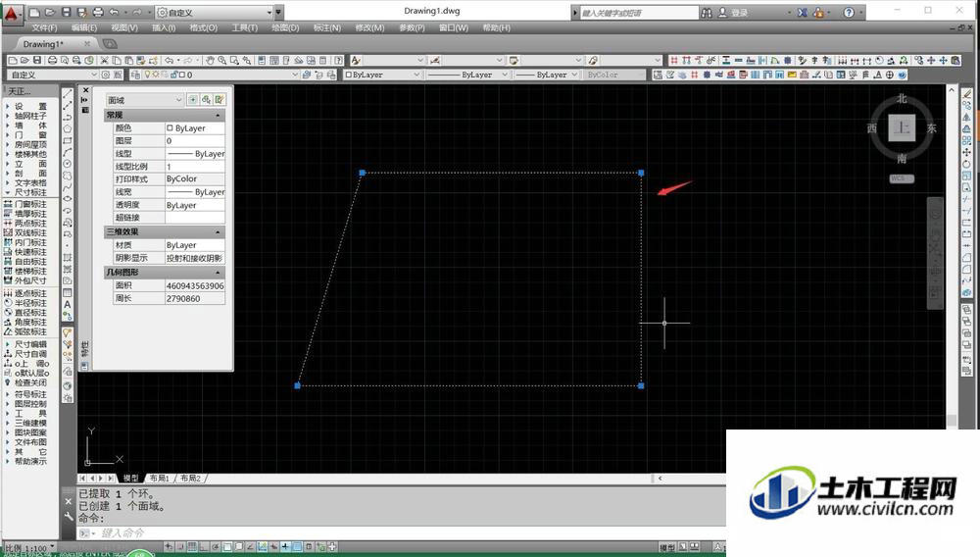Toggle grid display in status bar

coord(192,547)
